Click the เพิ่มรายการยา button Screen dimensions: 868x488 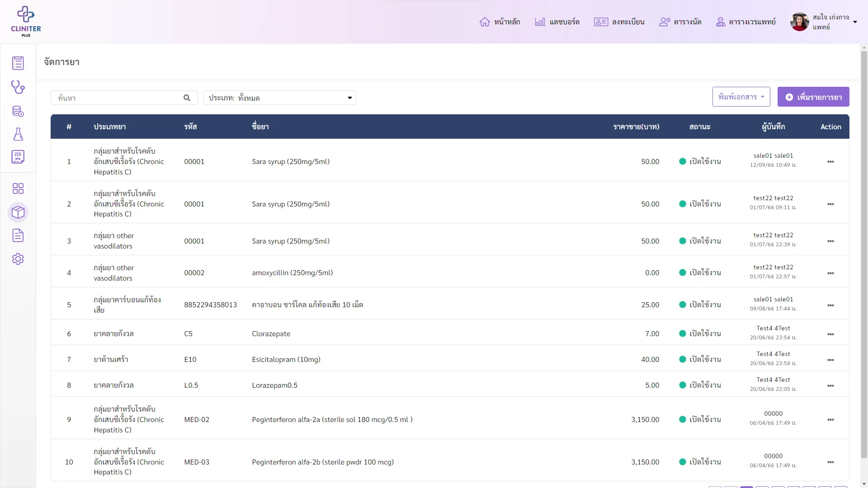(813, 97)
